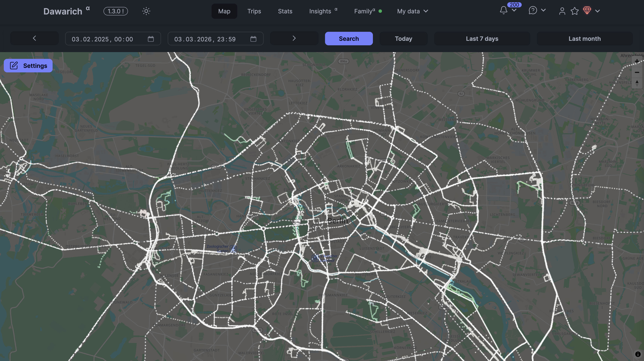Viewport: 644px width, 361px height.
Task: Expand the account menu chevron
Action: point(597,11)
